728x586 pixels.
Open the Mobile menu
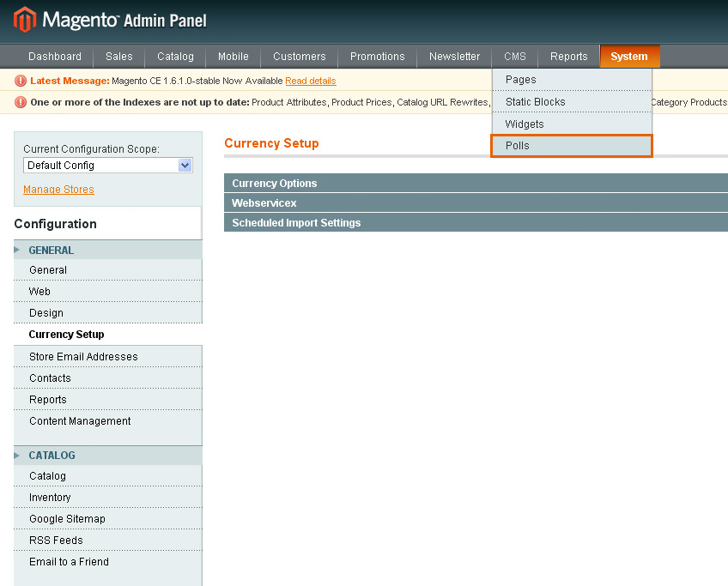coord(234,57)
